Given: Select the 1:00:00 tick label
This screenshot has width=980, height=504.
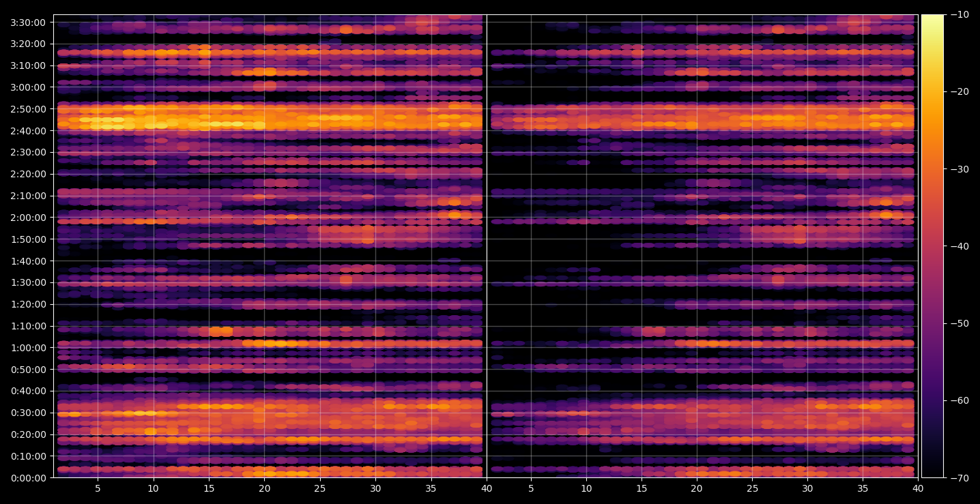Looking at the screenshot, I should point(29,348).
